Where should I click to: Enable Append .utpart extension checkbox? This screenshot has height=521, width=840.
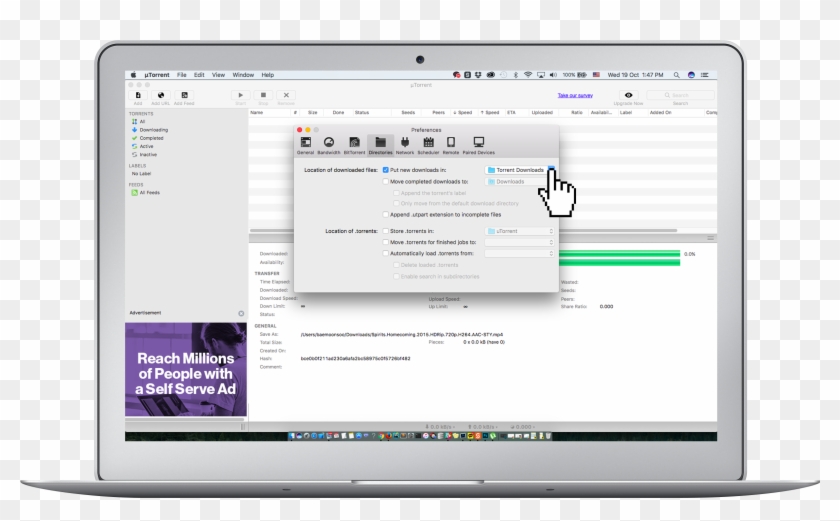(x=385, y=215)
